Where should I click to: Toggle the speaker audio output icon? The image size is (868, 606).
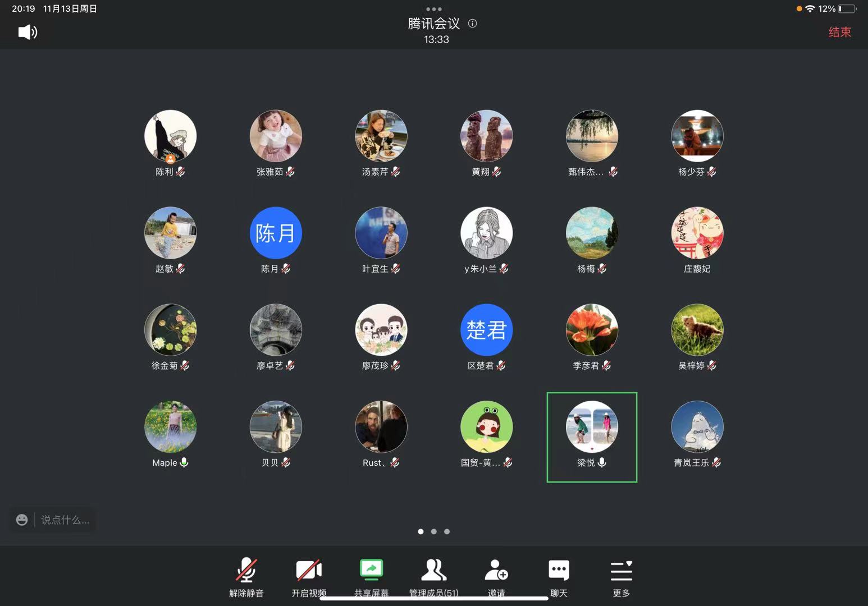28,32
